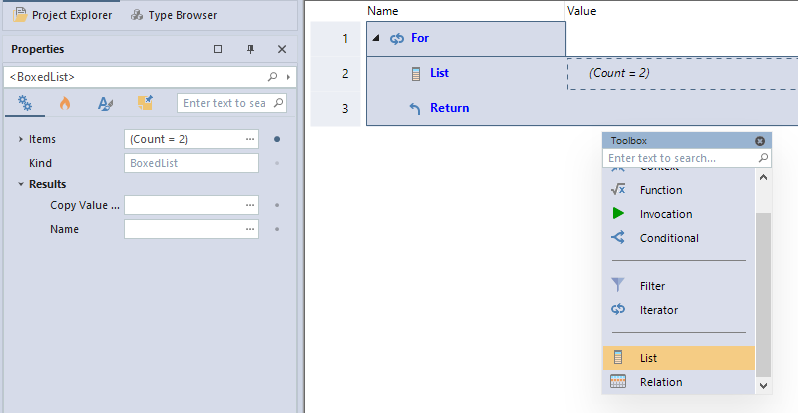Click the Toolbox search text field
The image size is (798, 413).
[x=681, y=158]
